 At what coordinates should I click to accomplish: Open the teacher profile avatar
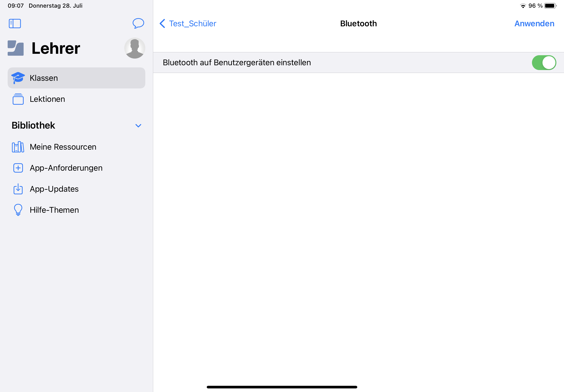point(135,48)
